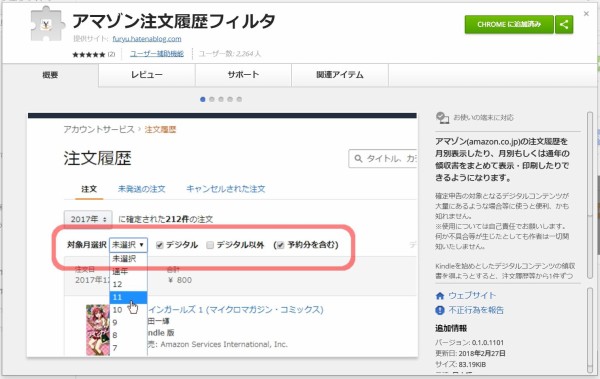Toggle the デジタル checkbox

160,245
